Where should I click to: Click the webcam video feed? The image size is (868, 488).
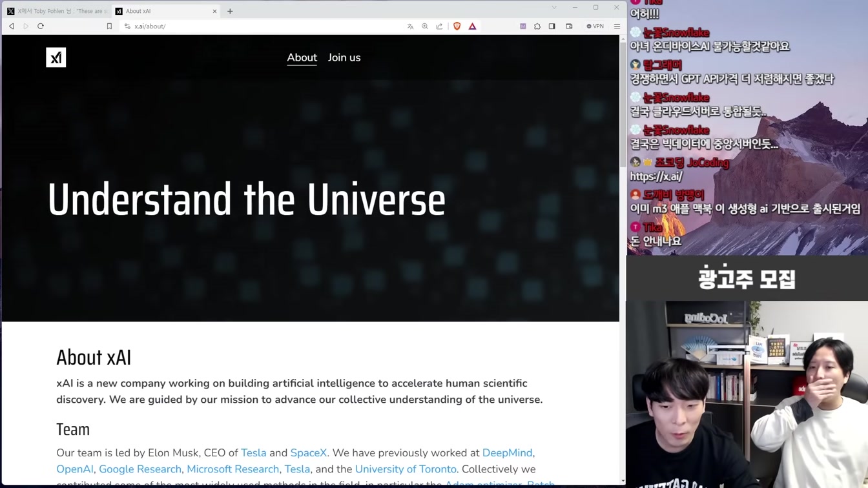747,394
